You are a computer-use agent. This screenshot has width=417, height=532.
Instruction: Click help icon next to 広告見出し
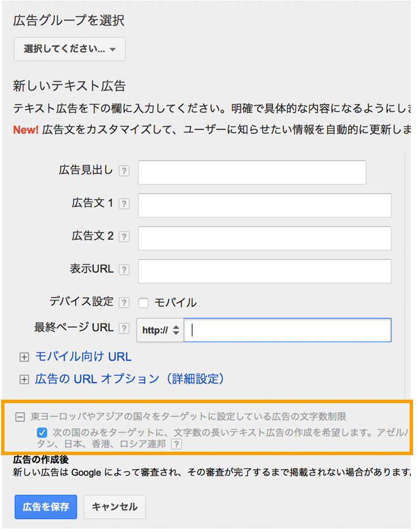pyautogui.click(x=124, y=171)
